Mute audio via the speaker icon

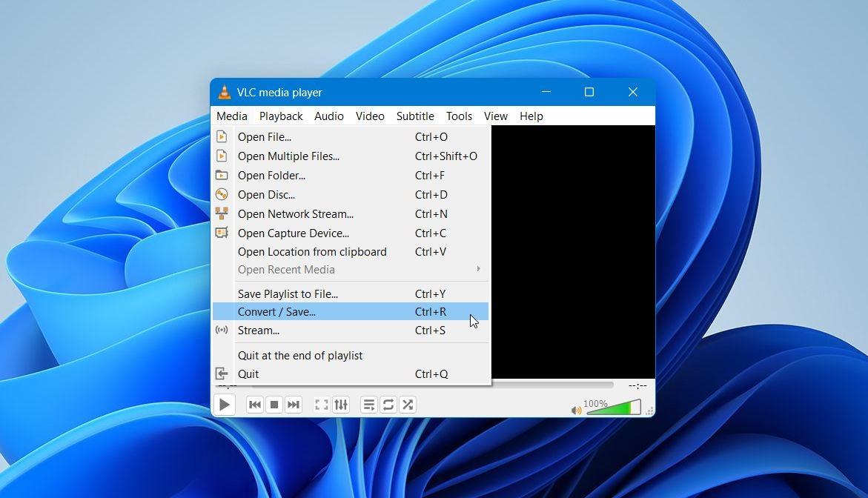[576, 410]
